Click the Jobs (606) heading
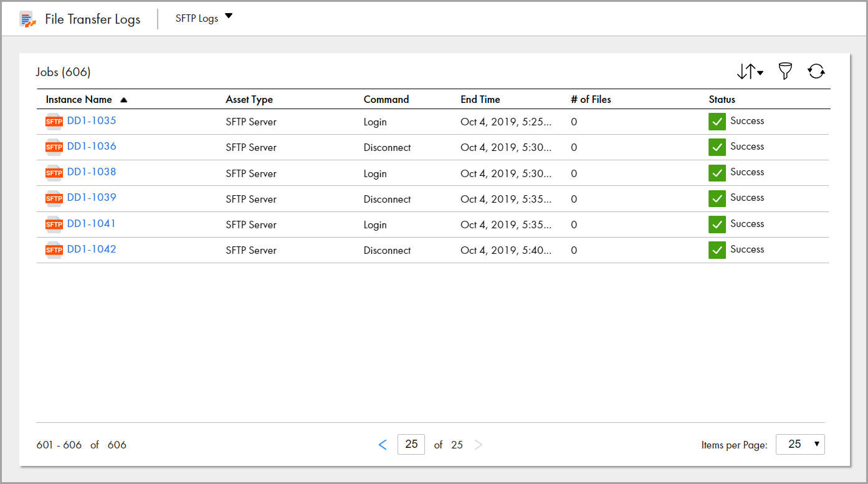Screen dimensions: 868x484 [x=64, y=72]
